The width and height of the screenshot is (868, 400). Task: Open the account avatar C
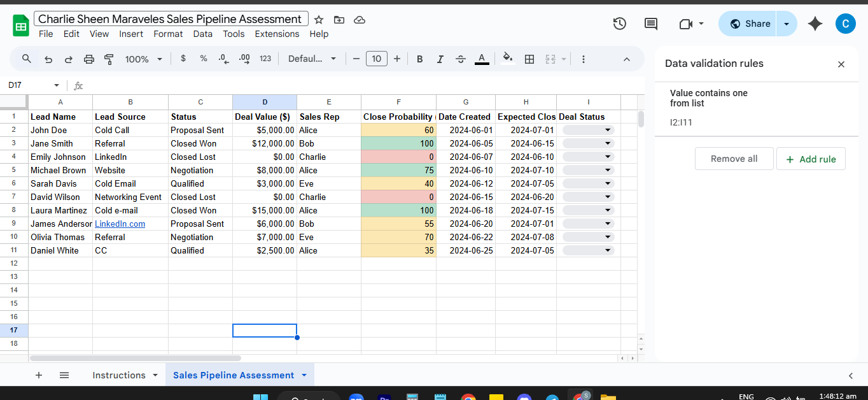pos(846,24)
